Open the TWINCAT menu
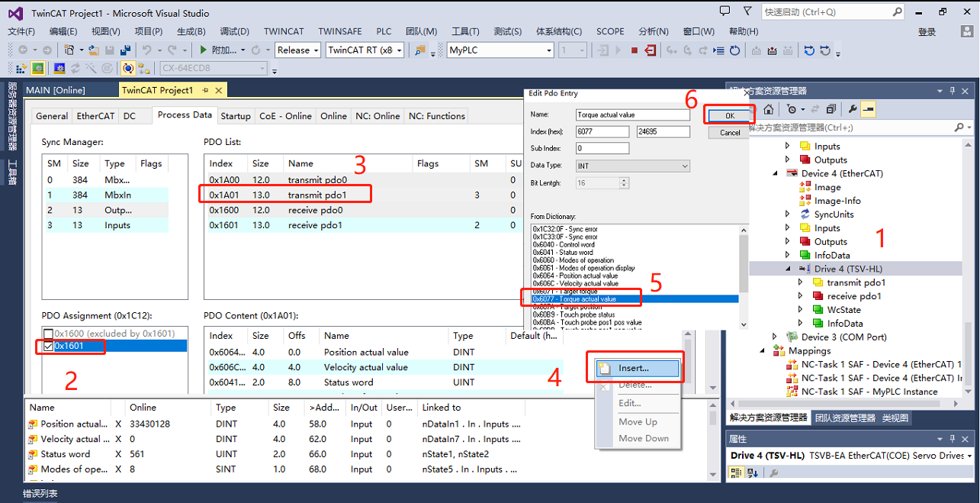This screenshot has width=980, height=503. [284, 31]
